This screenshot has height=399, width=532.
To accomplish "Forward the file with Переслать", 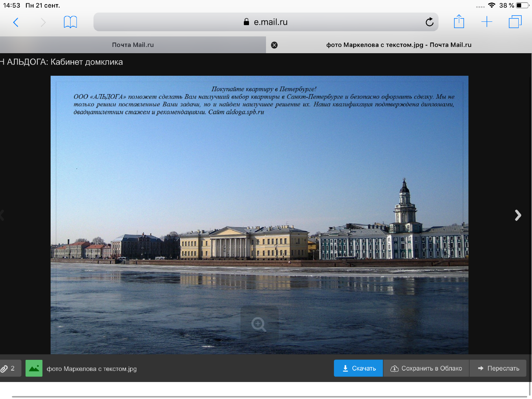I will pyautogui.click(x=498, y=368).
